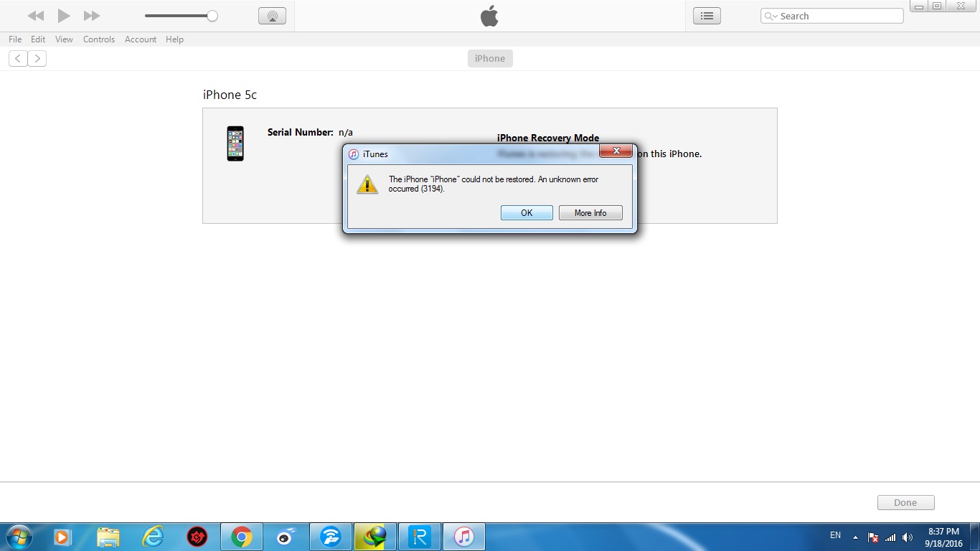980x551 pixels.
Task: Open the system volume speaker icon
Action: click(908, 537)
